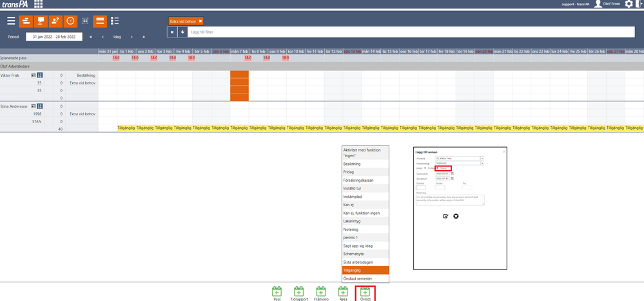Toggle the clock time icon
644x301 pixels.
[x=70, y=21]
